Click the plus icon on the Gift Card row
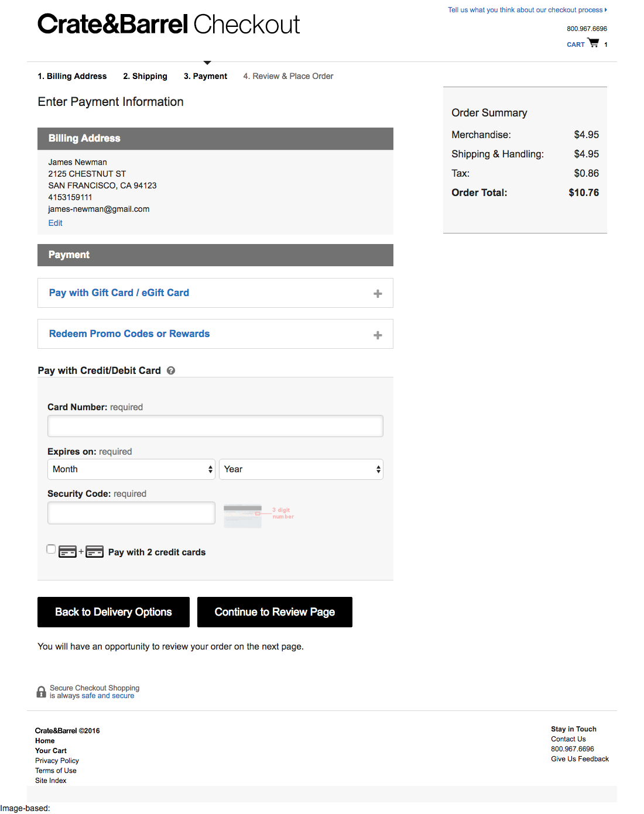Image resolution: width=644 pixels, height=814 pixels. click(x=378, y=293)
